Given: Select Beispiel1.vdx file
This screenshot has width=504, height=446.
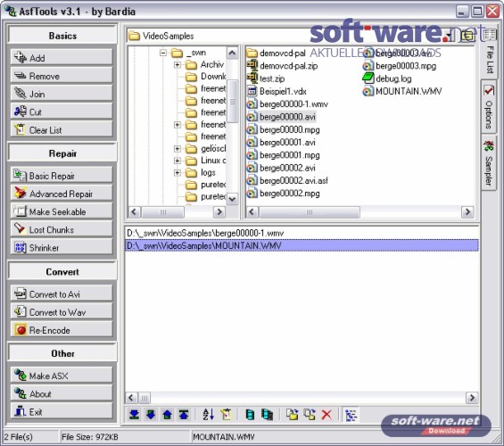Looking at the screenshot, I should (277, 91).
